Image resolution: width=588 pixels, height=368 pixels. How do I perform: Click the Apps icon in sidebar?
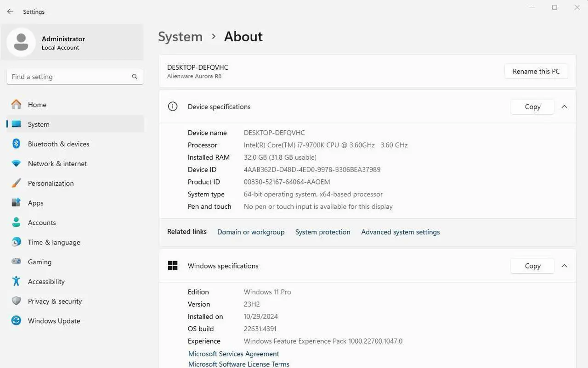point(16,202)
